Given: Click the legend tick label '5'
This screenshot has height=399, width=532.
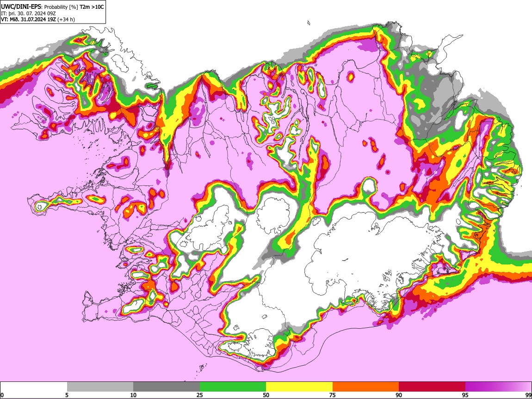Looking at the screenshot, I should click(67, 395).
